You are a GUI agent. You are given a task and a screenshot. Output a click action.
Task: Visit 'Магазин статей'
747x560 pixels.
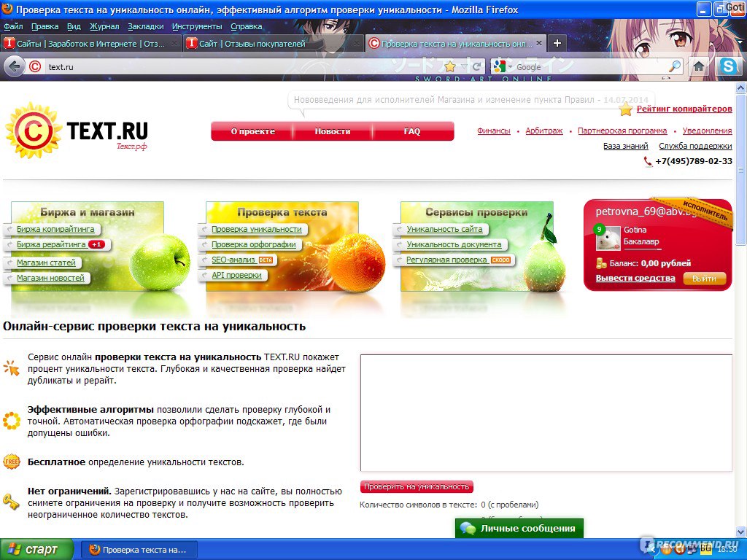click(46, 262)
